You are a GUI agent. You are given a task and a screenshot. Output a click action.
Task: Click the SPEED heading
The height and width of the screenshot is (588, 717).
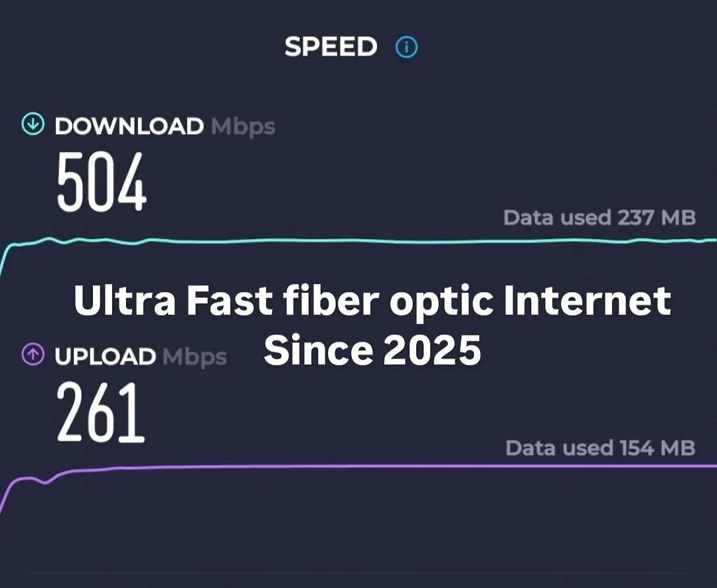[331, 46]
